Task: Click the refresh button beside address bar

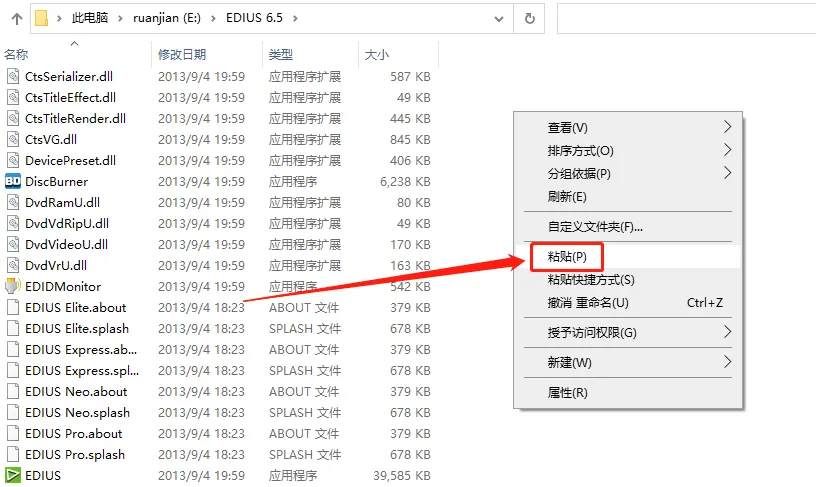Action: [x=529, y=19]
